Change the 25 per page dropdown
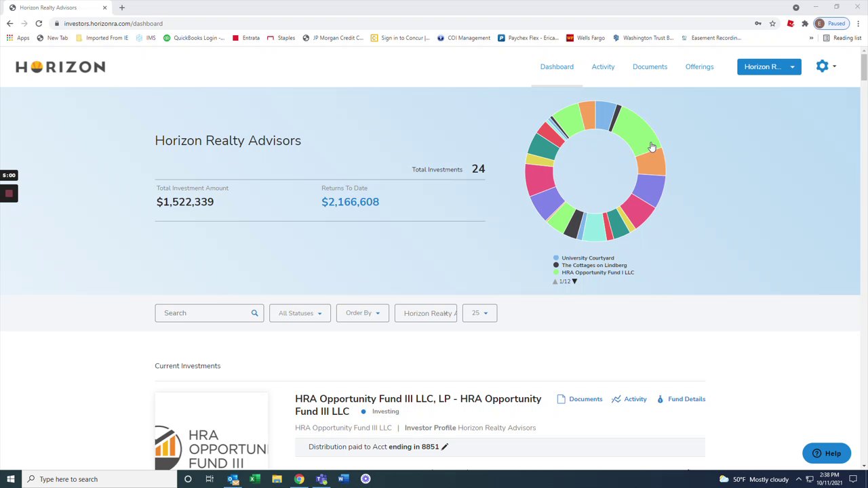The height and width of the screenshot is (488, 868). [479, 313]
